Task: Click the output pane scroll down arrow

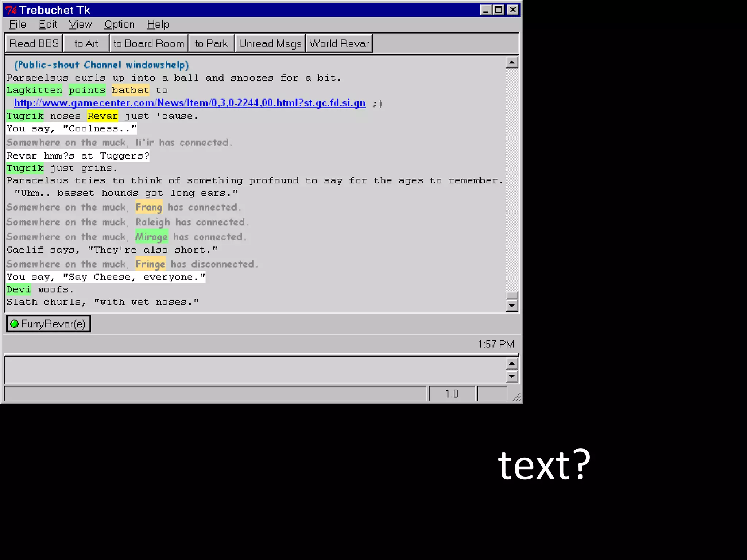Action: point(512,306)
